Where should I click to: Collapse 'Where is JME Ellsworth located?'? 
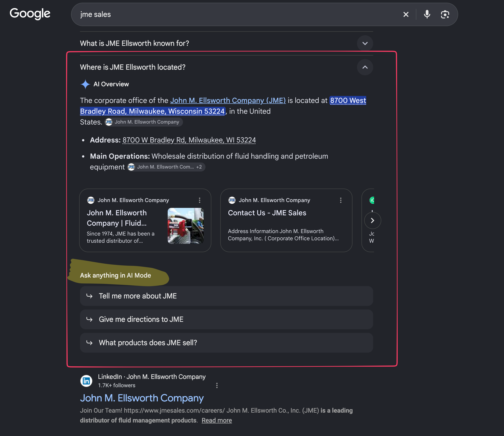click(226, 67)
